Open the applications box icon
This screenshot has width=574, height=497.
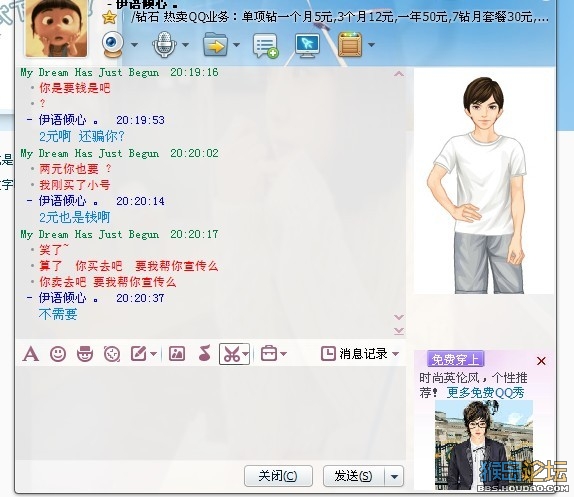(x=350, y=45)
